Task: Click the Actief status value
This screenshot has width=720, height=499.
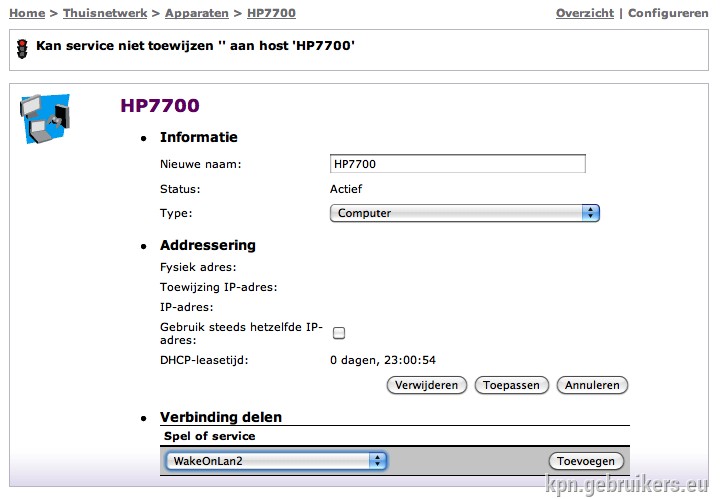Action: pyautogui.click(x=346, y=189)
